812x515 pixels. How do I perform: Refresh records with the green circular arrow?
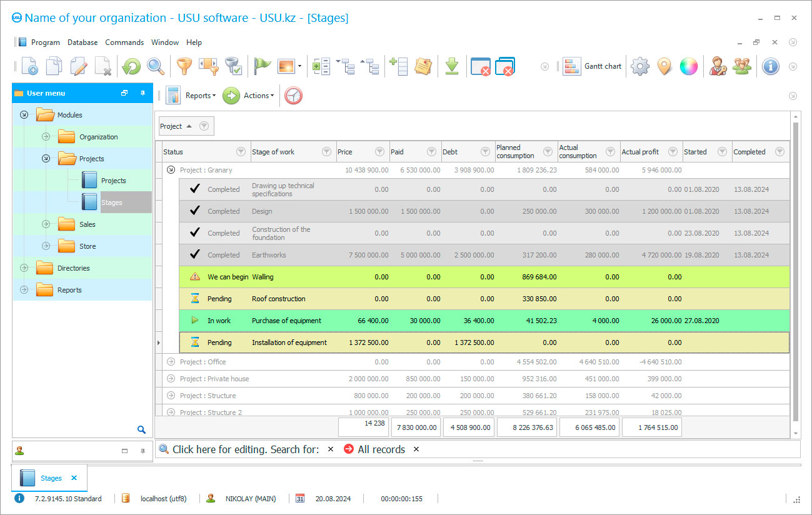[131, 66]
